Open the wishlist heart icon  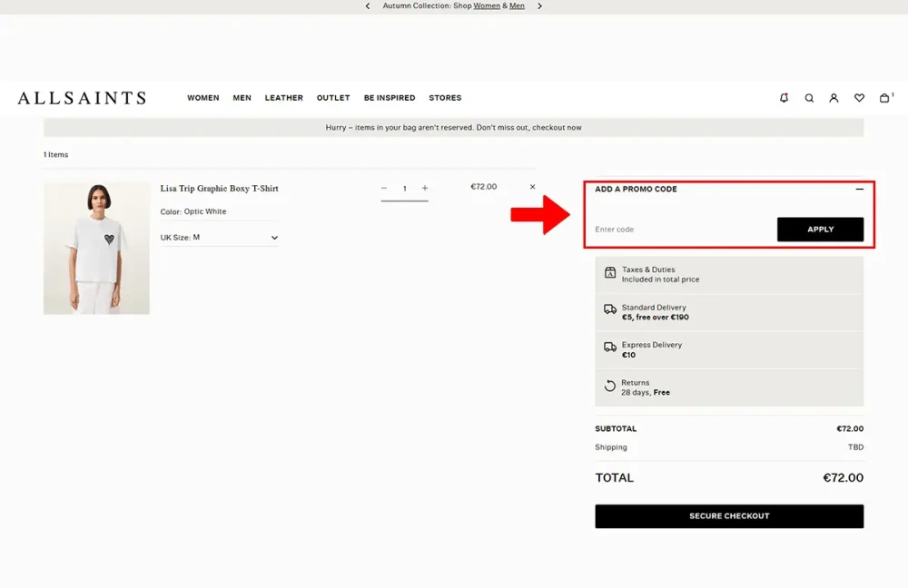tap(859, 98)
